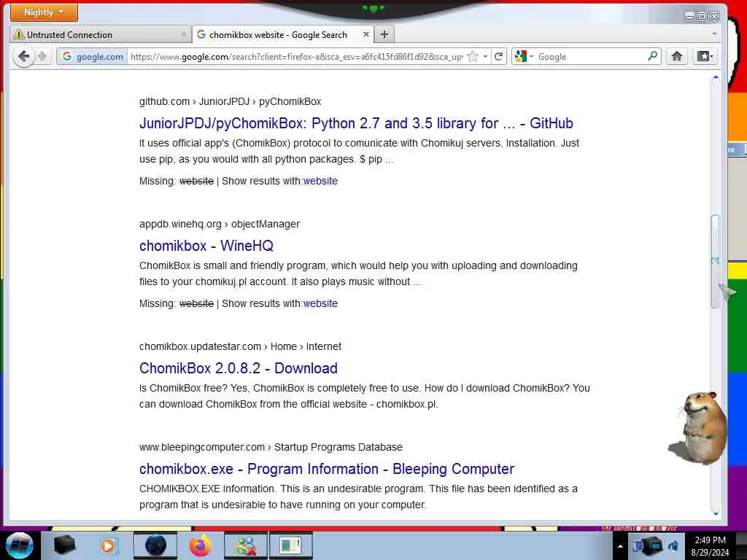
Task: Go back to the previous page
Action: [x=23, y=57]
